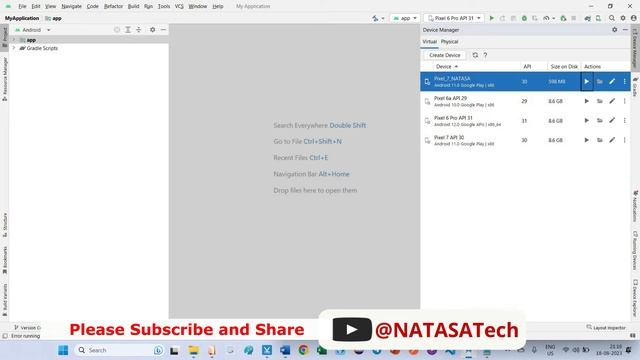Image resolution: width=640 pixels, height=360 pixels.
Task: Open the Android project view dropdown
Action: 33,30
